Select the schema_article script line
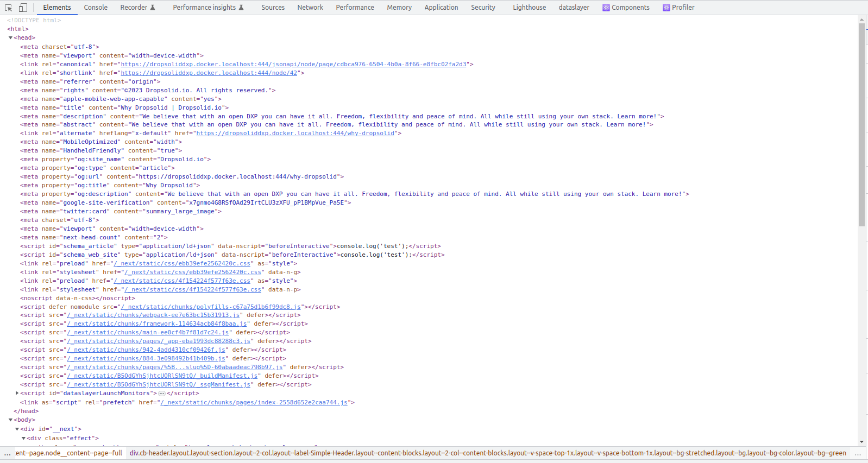 (231, 246)
